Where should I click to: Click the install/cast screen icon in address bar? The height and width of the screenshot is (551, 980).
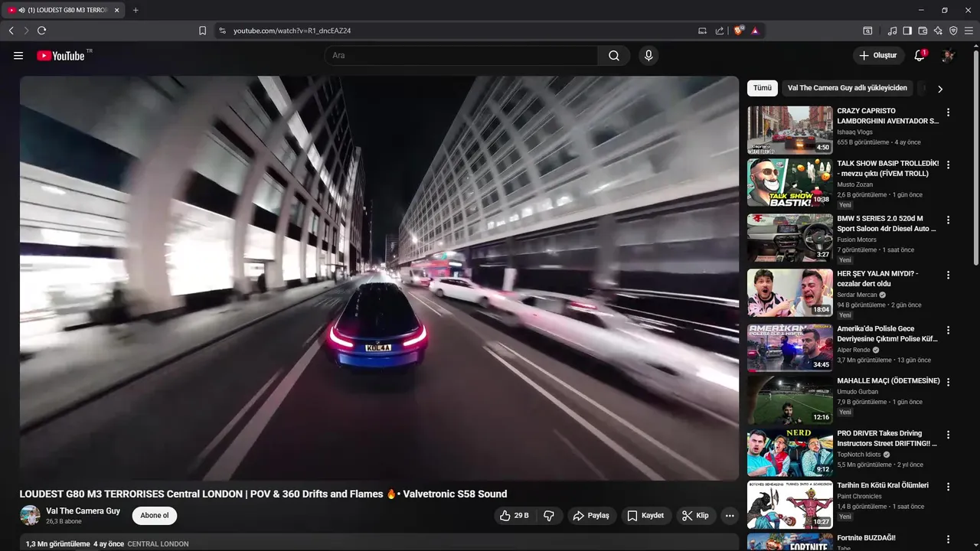(702, 31)
